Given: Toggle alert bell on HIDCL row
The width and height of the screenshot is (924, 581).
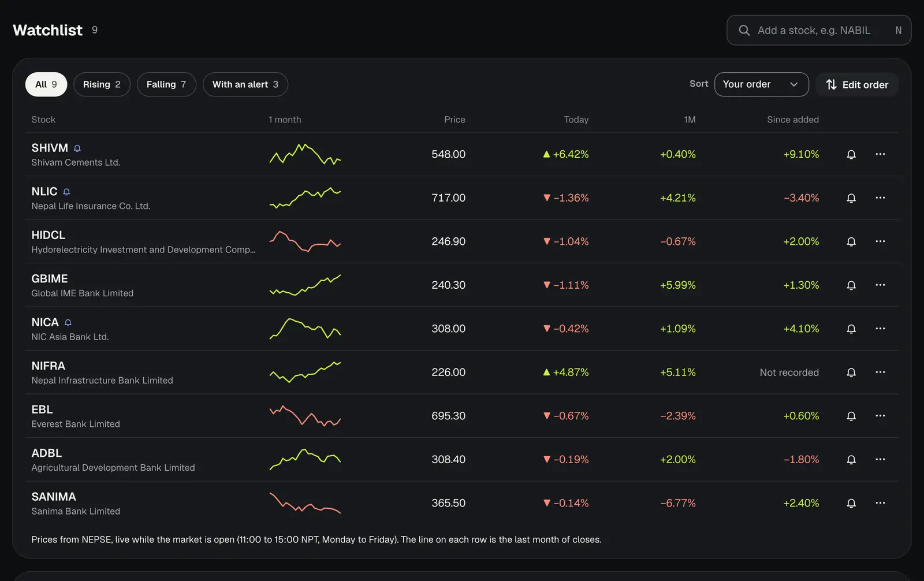Looking at the screenshot, I should tap(851, 241).
